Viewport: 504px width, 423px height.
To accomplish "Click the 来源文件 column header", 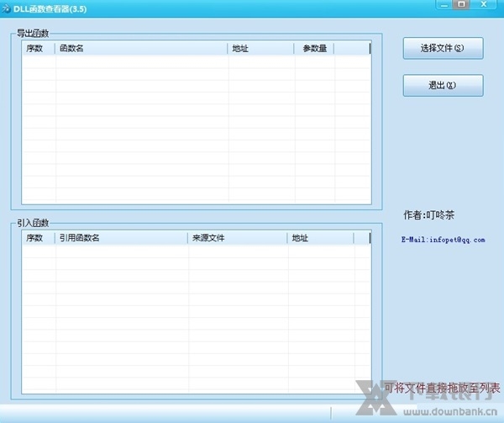I will 238,238.
